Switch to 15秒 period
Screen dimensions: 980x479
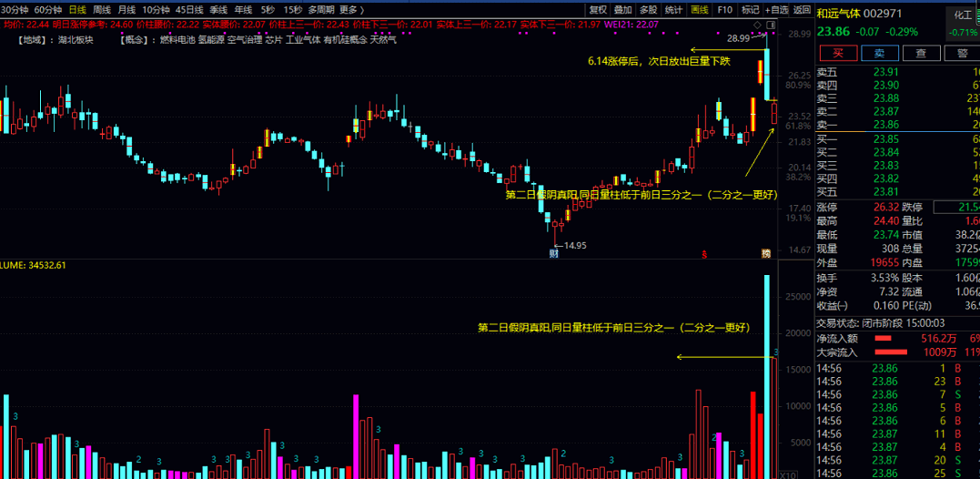(292, 9)
